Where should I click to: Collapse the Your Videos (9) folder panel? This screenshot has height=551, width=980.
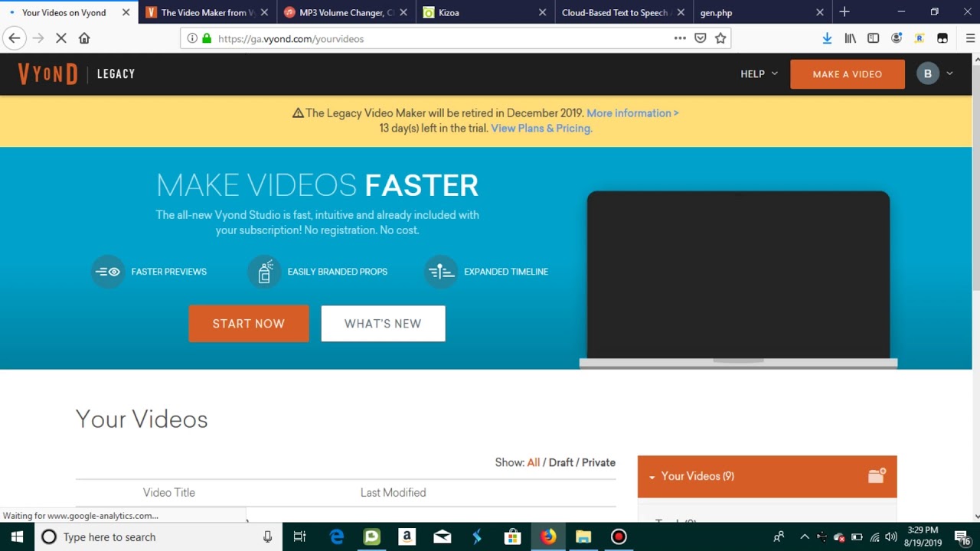pos(652,477)
